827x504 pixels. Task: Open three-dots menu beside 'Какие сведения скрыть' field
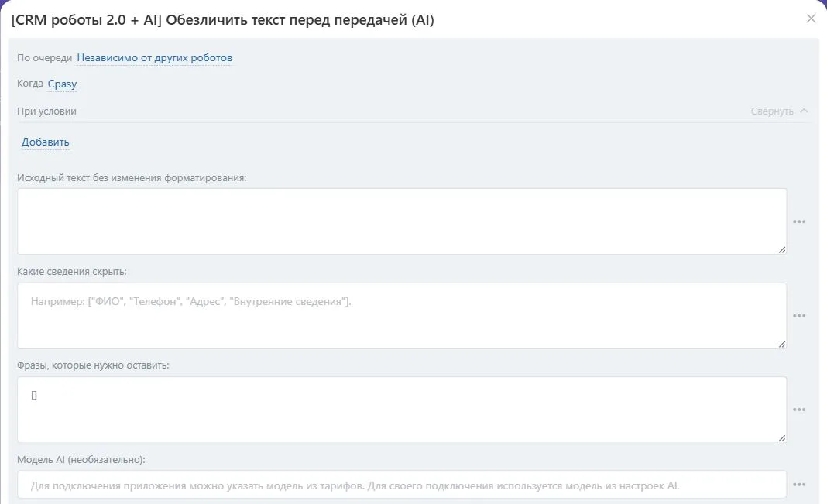coord(799,316)
